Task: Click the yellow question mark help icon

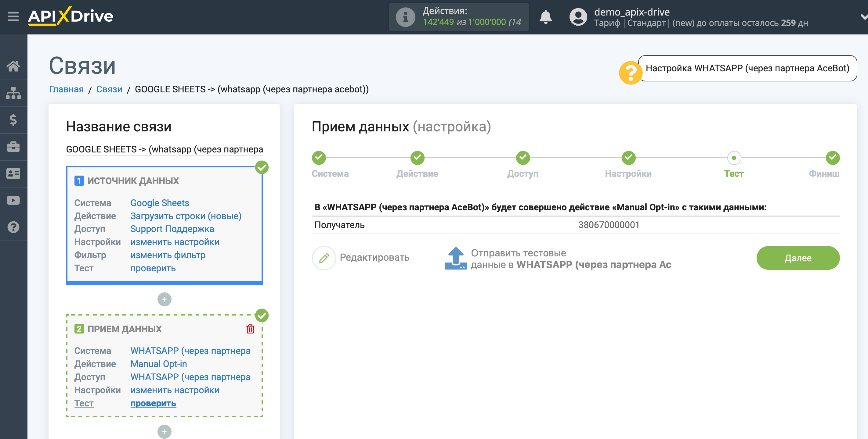Action: (x=630, y=73)
